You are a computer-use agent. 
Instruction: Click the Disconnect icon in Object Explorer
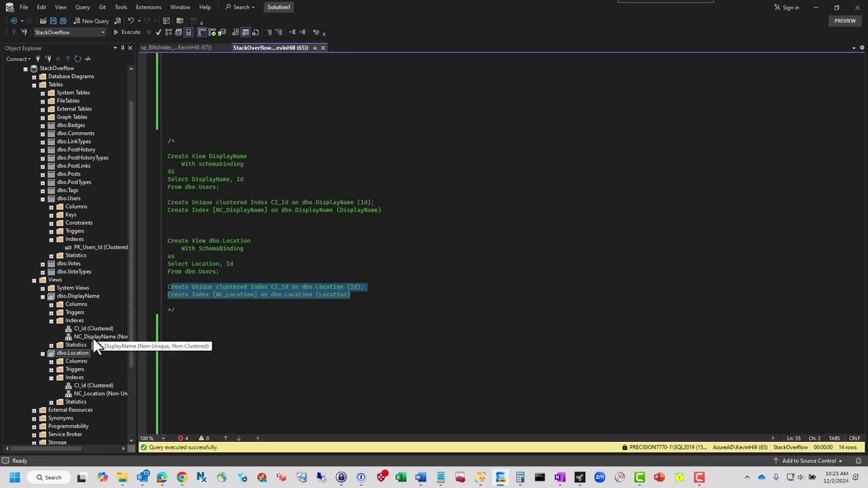(x=48, y=59)
